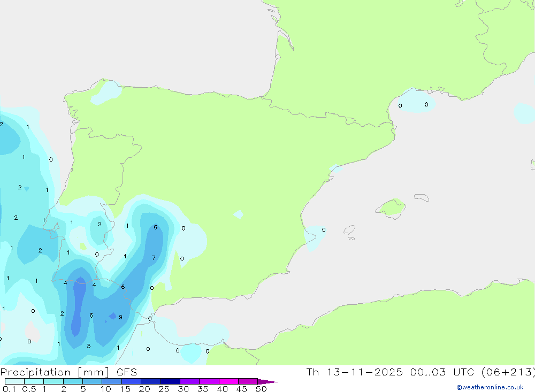535x392 pixels.
Task: Select the legend swatch between 30 and 35
Action: 189,381
